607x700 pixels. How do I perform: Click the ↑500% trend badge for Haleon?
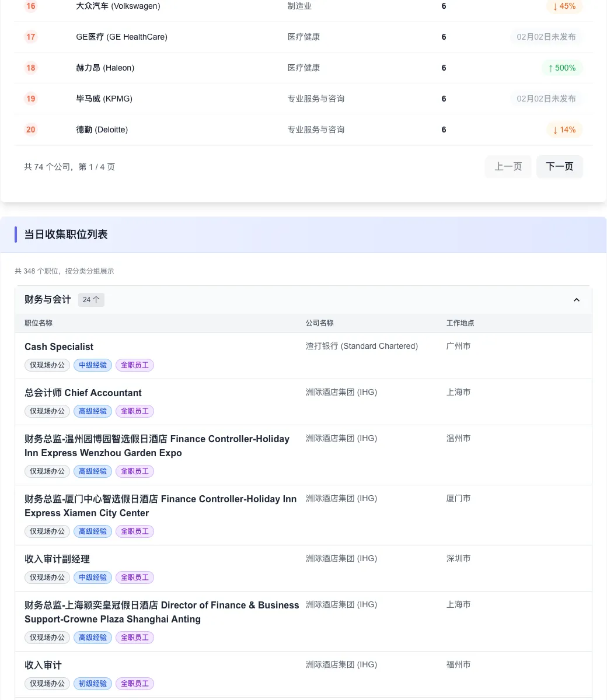coord(562,68)
